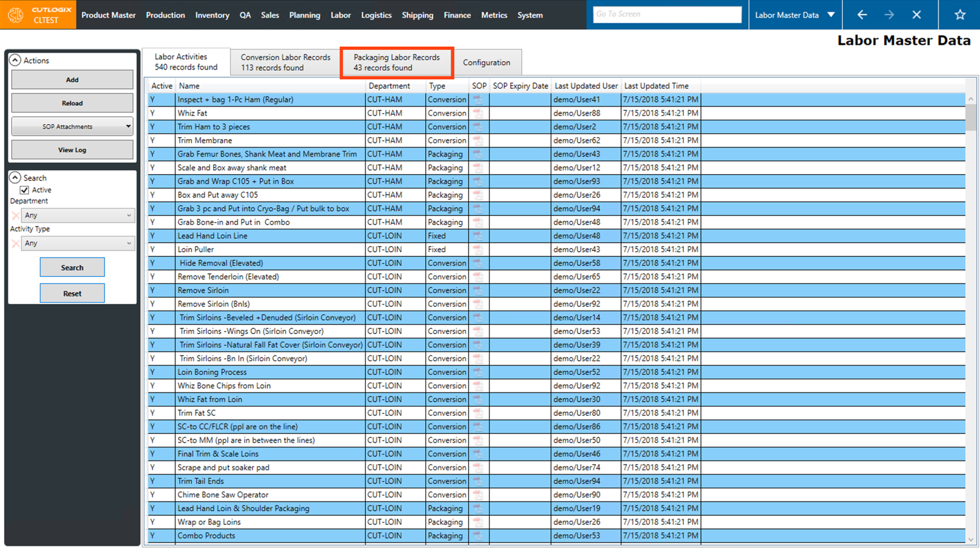
Task: Collapse the Actions panel
Action: [x=15, y=60]
